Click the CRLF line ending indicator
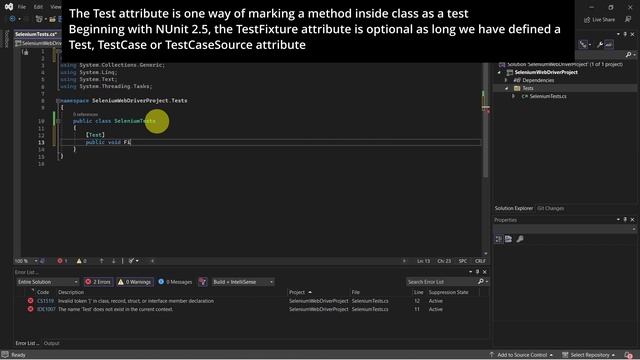Image resolution: width=640 pixels, height=360 pixels. (480, 261)
